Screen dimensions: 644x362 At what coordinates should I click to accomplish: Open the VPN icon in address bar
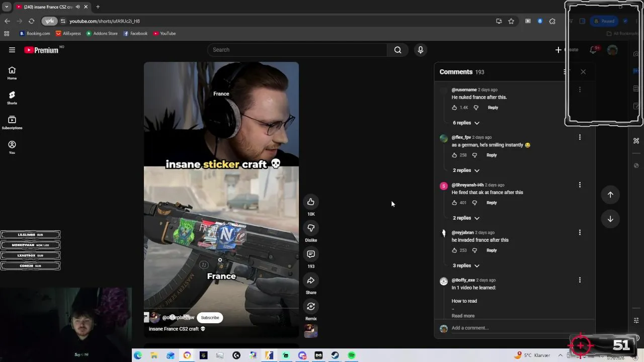point(49,21)
